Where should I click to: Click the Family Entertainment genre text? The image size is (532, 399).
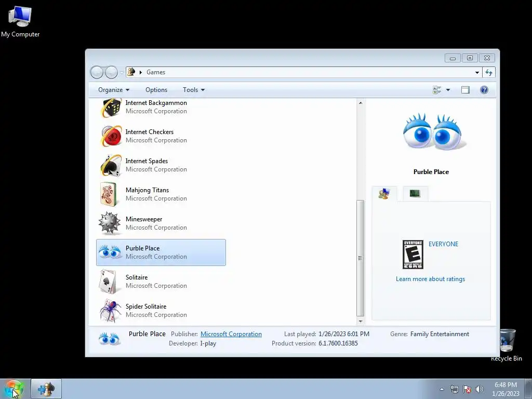tap(440, 334)
